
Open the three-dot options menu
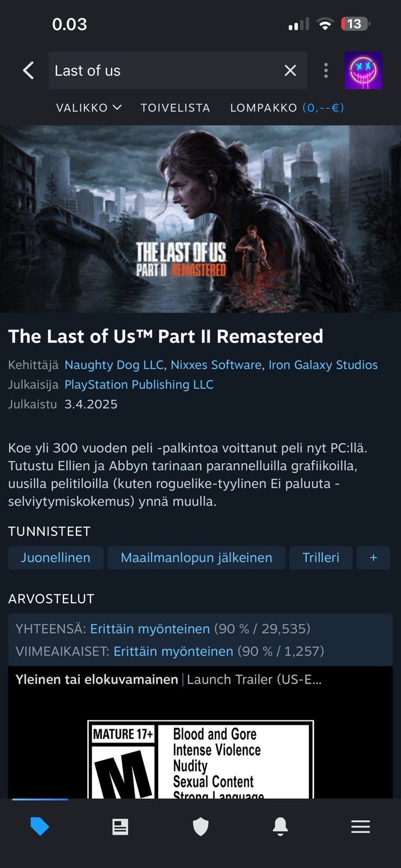[x=326, y=71]
